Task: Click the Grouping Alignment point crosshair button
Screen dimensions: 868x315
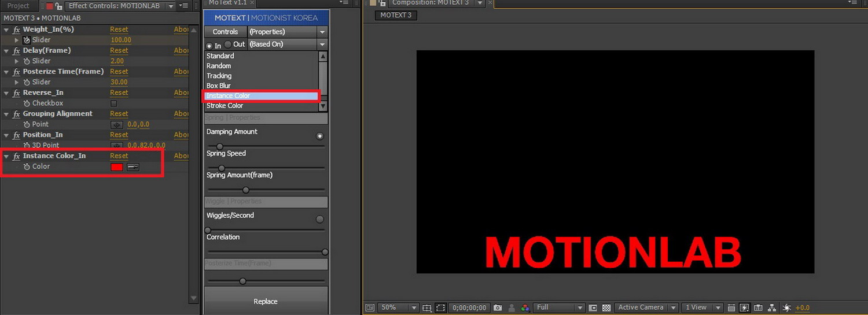Action: coord(117,125)
